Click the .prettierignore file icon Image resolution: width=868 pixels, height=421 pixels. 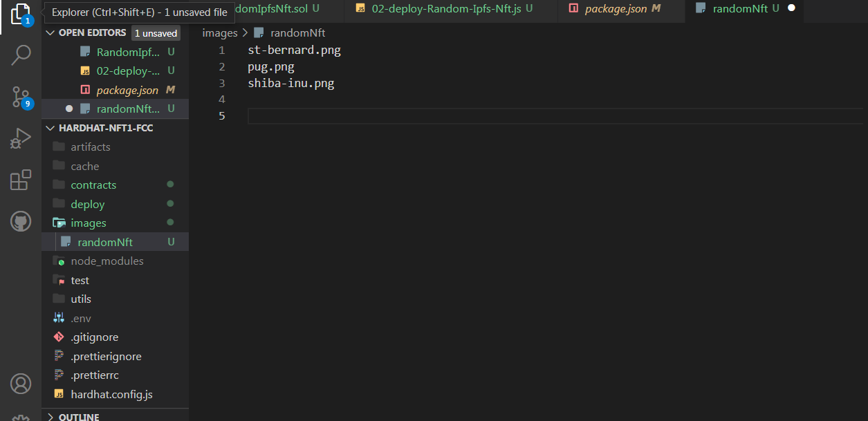pyautogui.click(x=59, y=357)
